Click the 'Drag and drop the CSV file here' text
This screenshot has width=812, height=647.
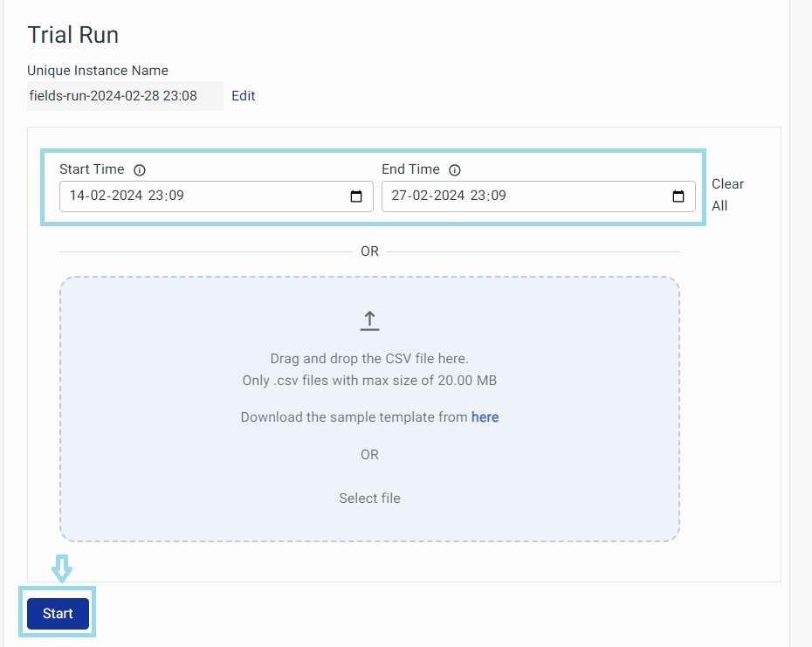coord(369,359)
